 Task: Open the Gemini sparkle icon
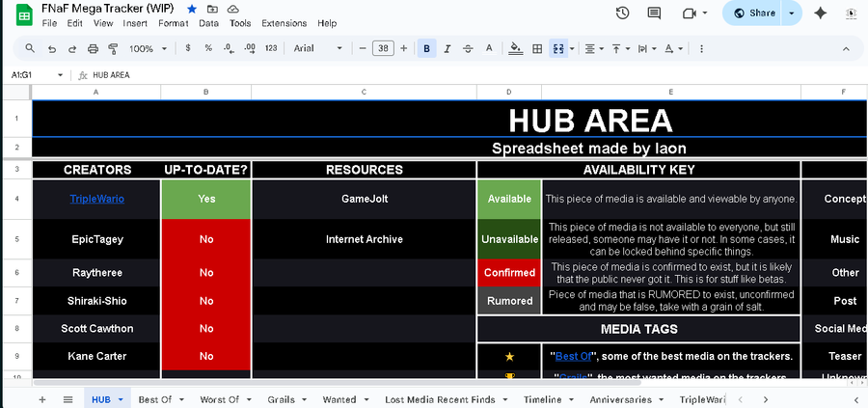(821, 13)
